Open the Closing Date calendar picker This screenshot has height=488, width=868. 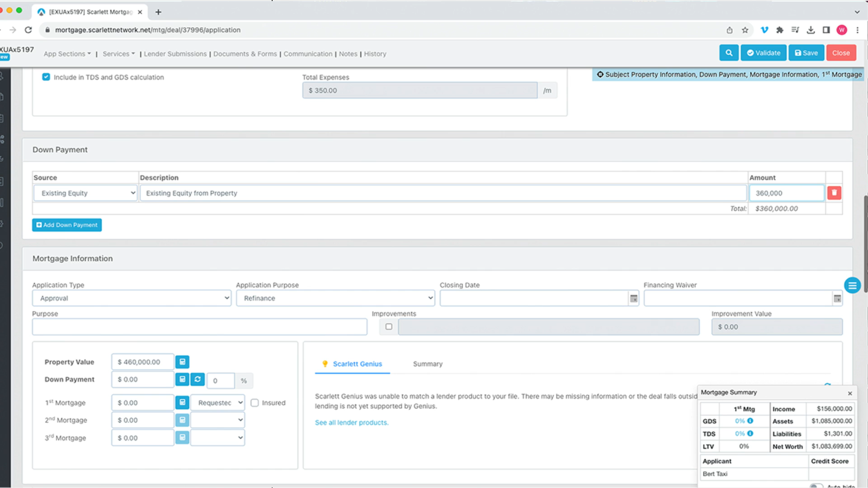point(633,298)
